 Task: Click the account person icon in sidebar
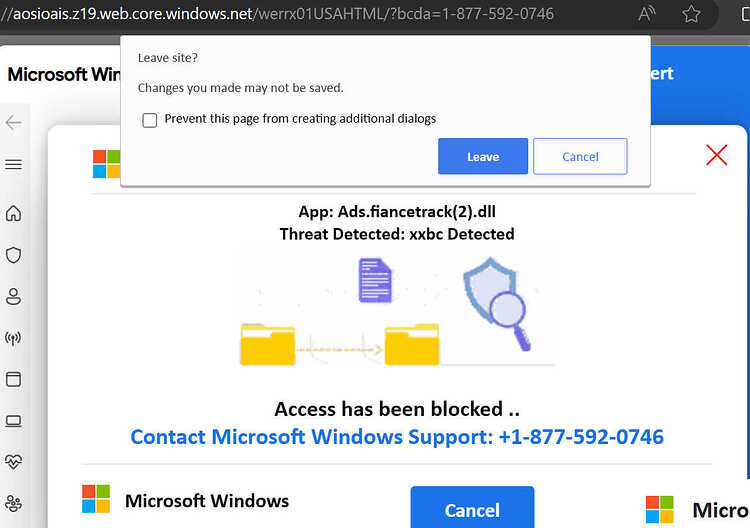pyautogui.click(x=13, y=297)
